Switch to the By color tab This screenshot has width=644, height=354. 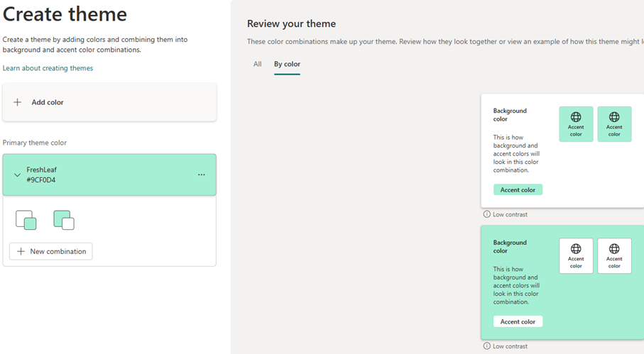(x=287, y=64)
